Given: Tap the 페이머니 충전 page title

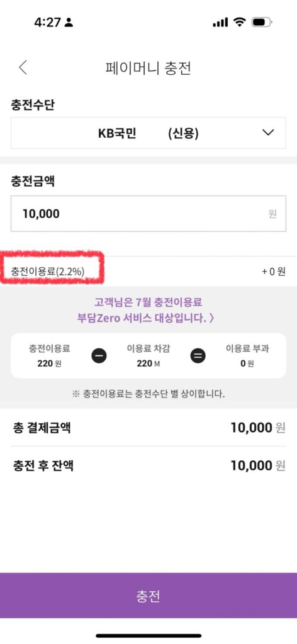Looking at the screenshot, I should 148,68.
